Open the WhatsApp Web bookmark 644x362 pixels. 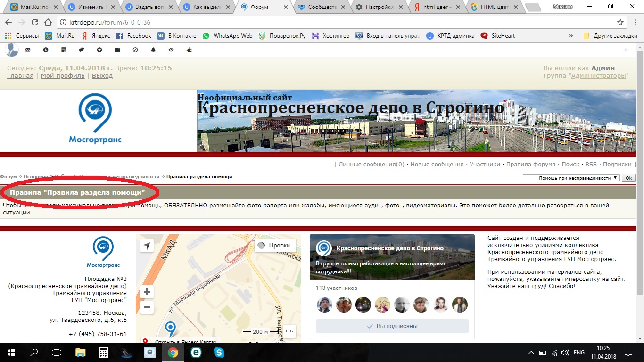coord(227,36)
